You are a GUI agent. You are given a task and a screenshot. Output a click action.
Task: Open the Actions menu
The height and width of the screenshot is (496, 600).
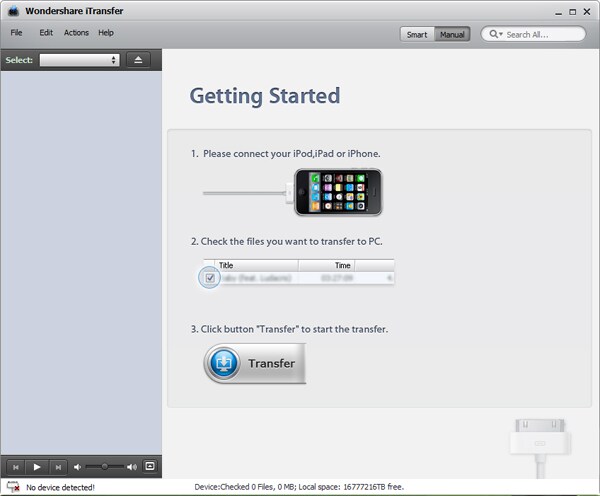pyautogui.click(x=76, y=33)
